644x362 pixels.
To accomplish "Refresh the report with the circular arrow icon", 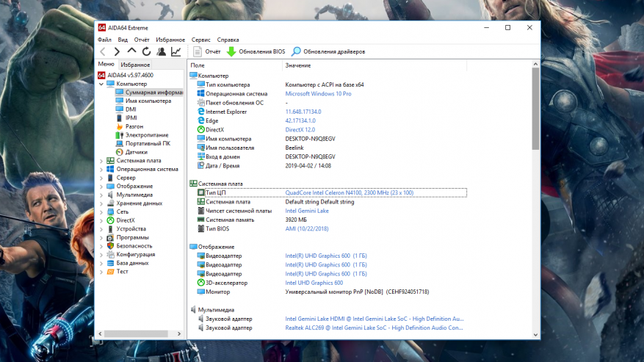I will pyautogui.click(x=147, y=51).
